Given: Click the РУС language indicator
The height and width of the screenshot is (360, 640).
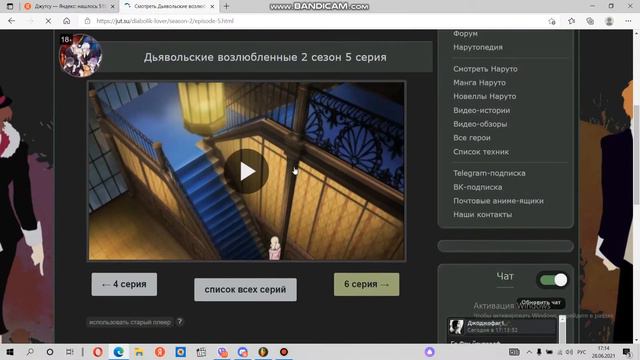Looking at the screenshot, I should (582, 352).
